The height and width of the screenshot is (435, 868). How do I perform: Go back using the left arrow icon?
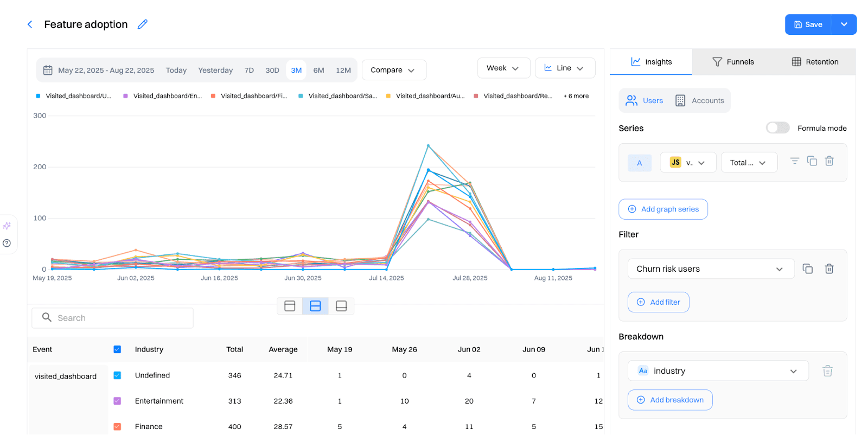pos(30,24)
